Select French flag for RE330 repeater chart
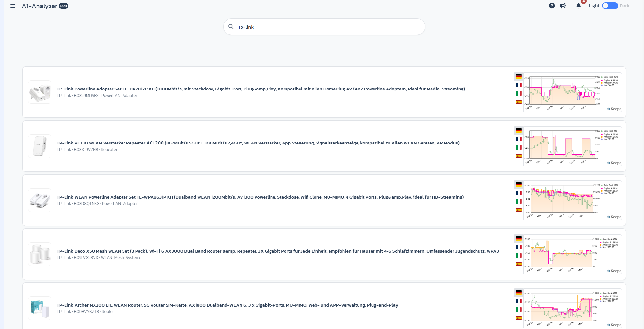Screen dimensions: 644x329 (x=519, y=139)
